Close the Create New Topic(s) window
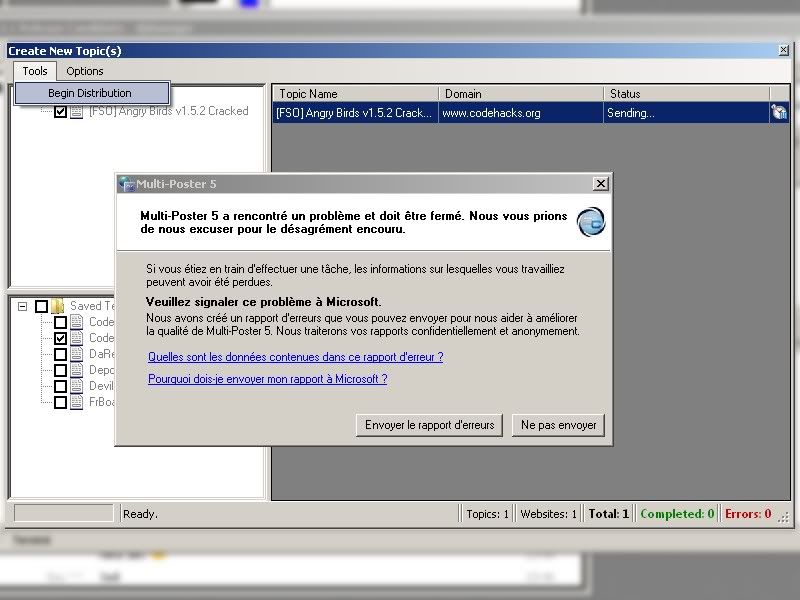800x600 pixels. (x=784, y=50)
